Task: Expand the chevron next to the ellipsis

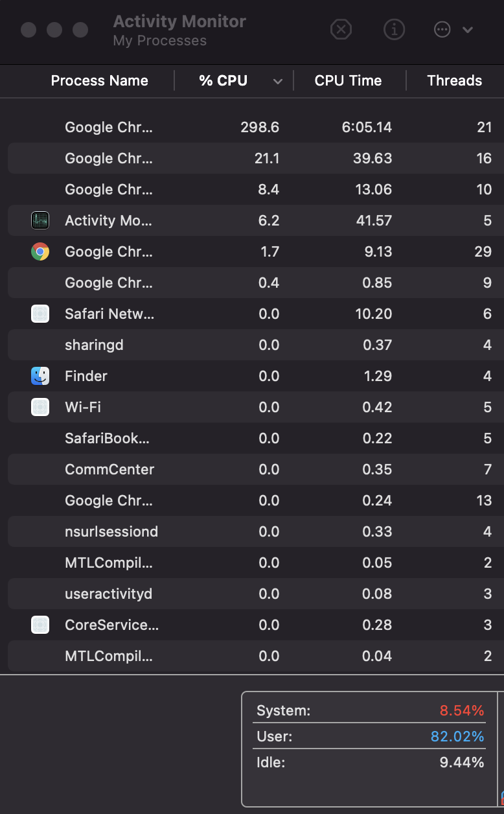Action: [x=468, y=30]
